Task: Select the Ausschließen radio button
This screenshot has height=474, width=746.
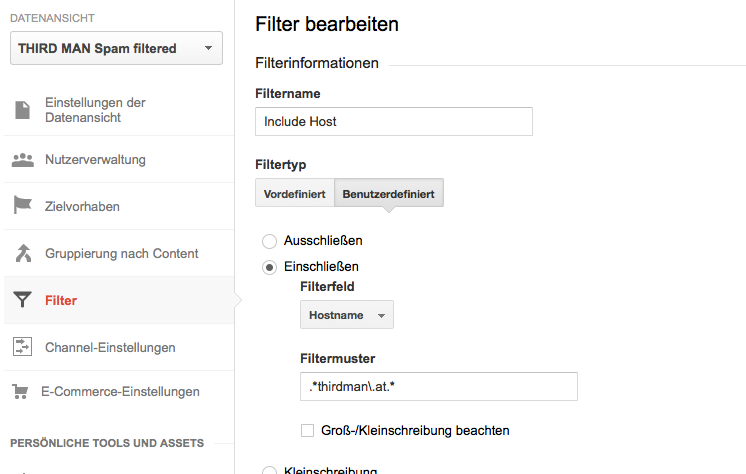Action: pos(268,241)
